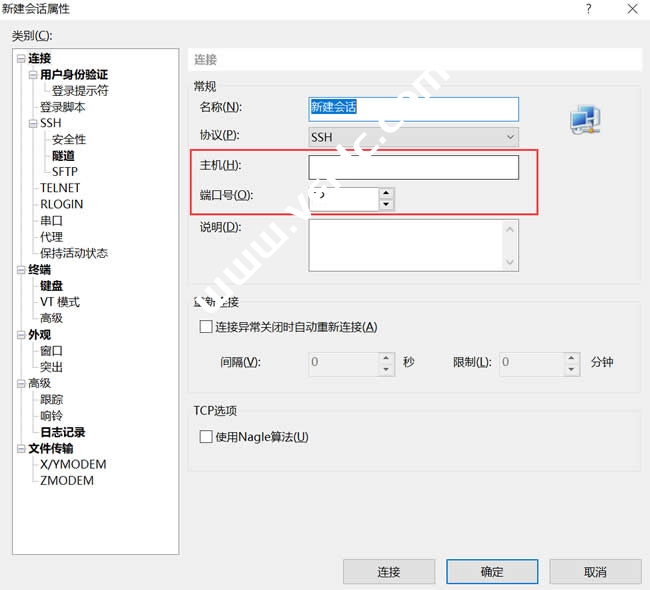Cancel with the 取消 button

(x=595, y=572)
